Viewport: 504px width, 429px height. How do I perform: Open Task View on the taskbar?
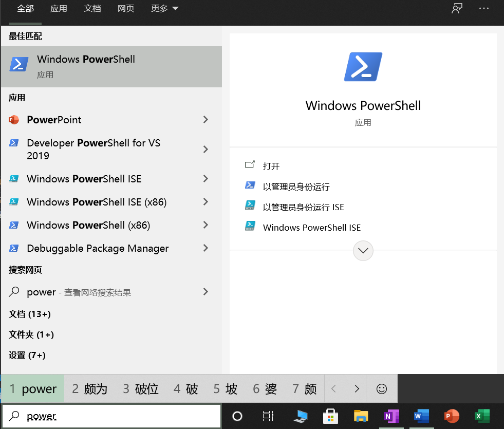pyautogui.click(x=268, y=416)
